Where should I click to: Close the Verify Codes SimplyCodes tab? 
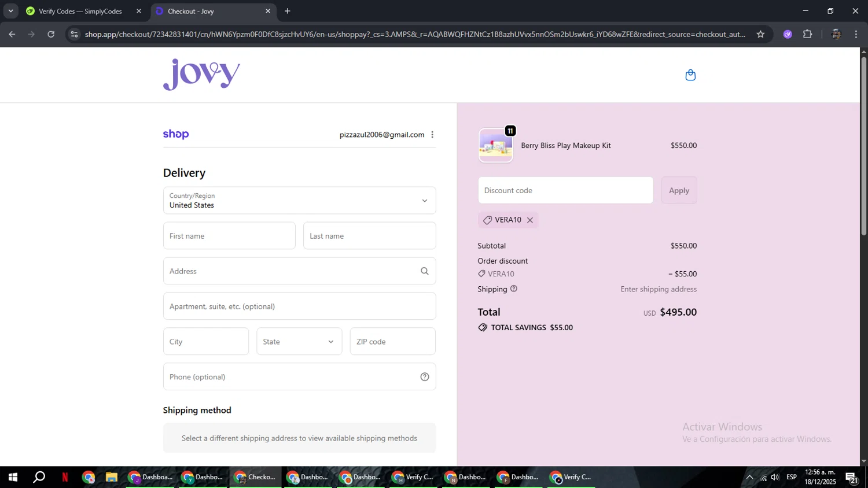tap(139, 11)
